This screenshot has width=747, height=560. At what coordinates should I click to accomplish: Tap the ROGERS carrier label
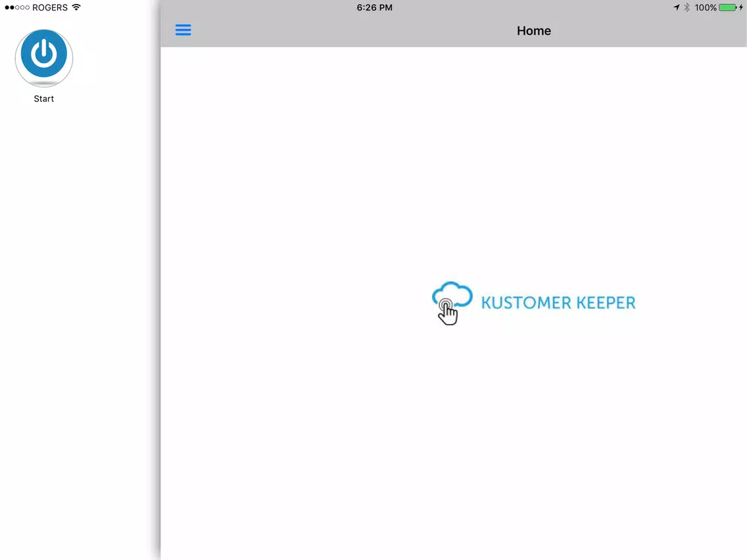50,8
